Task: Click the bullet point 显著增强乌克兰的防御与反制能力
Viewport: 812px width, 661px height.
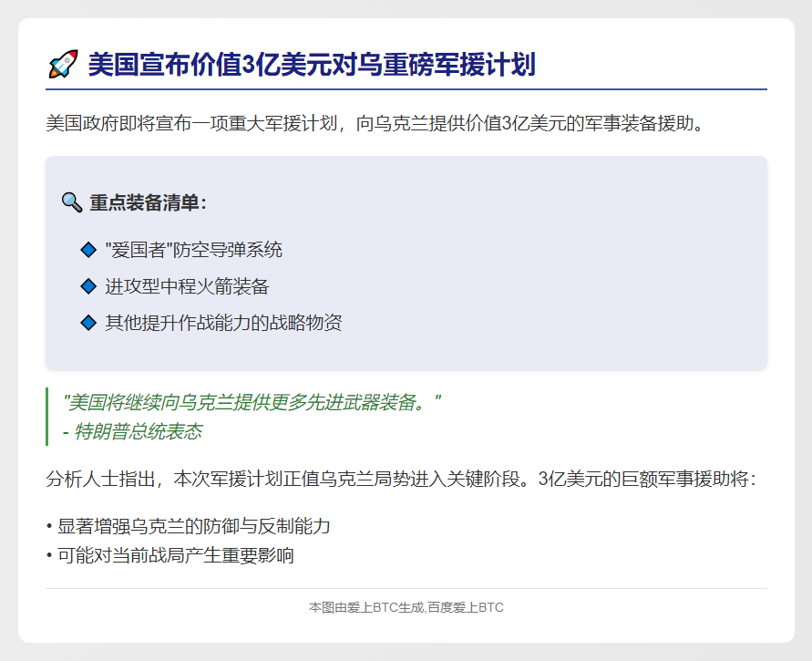Action: (x=188, y=526)
